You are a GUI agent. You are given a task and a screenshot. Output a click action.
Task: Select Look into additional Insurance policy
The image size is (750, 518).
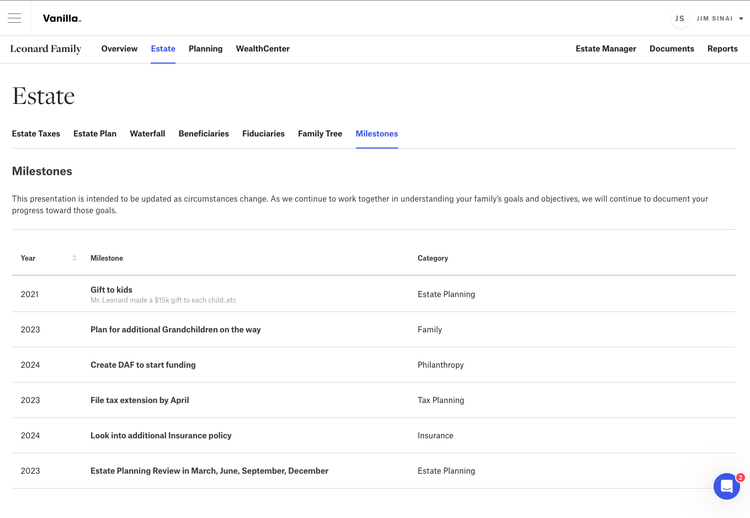coord(161,436)
